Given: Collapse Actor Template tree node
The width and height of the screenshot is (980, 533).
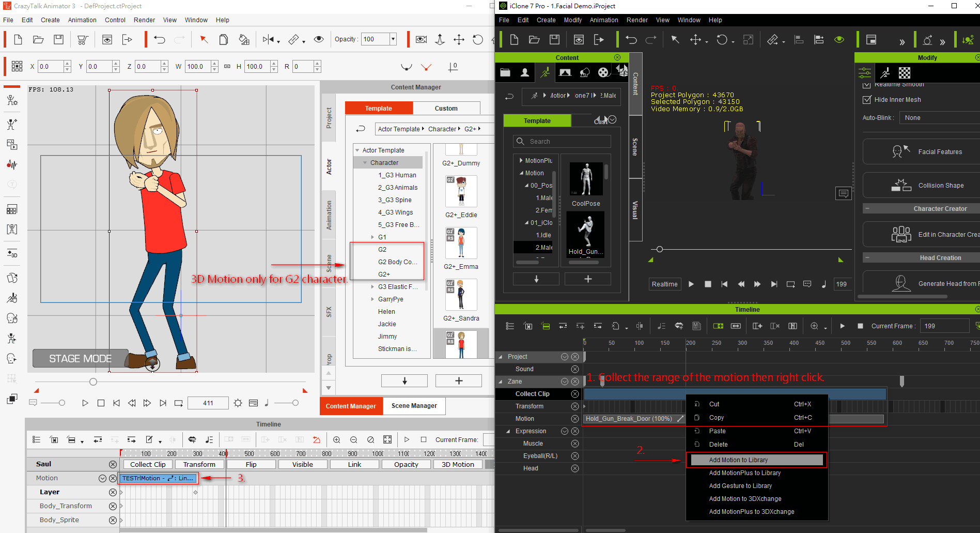Looking at the screenshot, I should (357, 150).
